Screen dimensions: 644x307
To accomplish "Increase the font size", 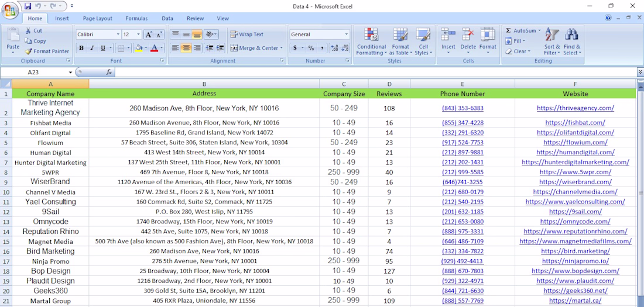I will 149,35.
